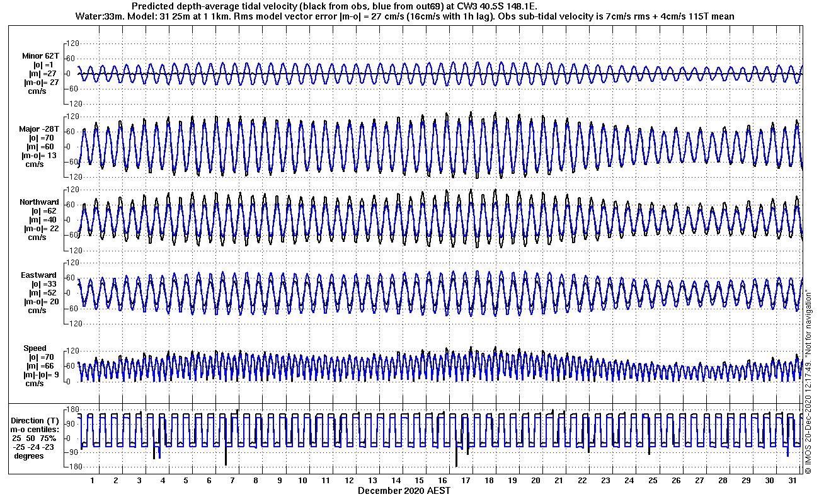Click the '|m|-|o|= 9' value under Speed

(40, 375)
